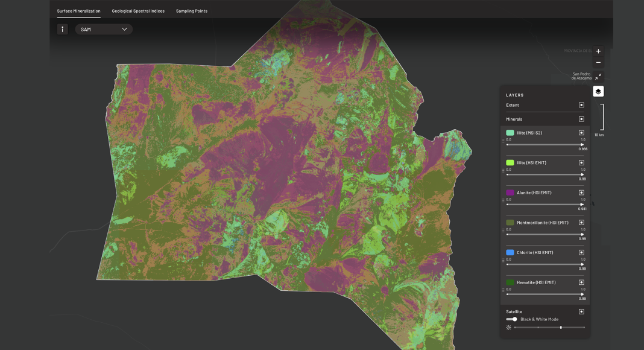Uncheck the Satellite layer checkbox
This screenshot has height=350, width=644.
click(x=581, y=312)
